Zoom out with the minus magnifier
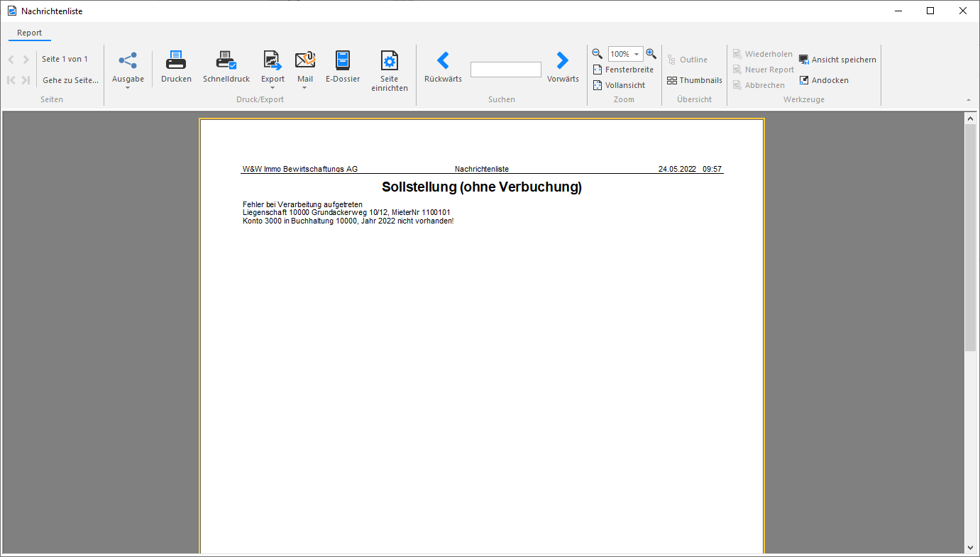 (598, 54)
